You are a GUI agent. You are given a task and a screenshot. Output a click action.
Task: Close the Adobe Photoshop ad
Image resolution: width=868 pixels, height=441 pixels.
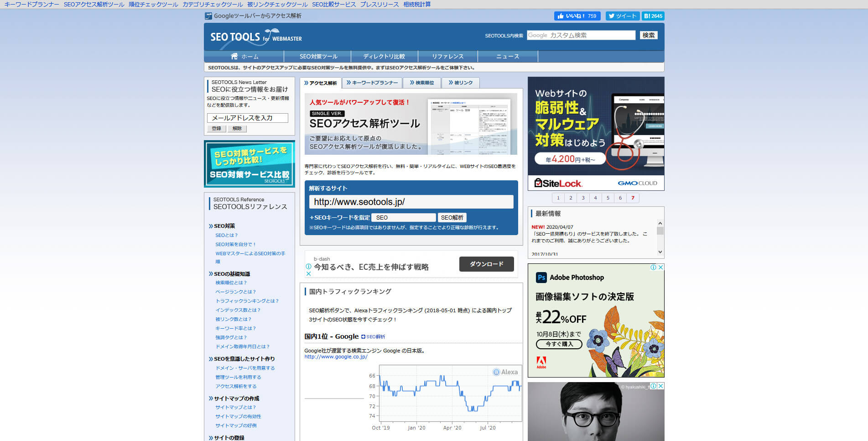pos(660,268)
